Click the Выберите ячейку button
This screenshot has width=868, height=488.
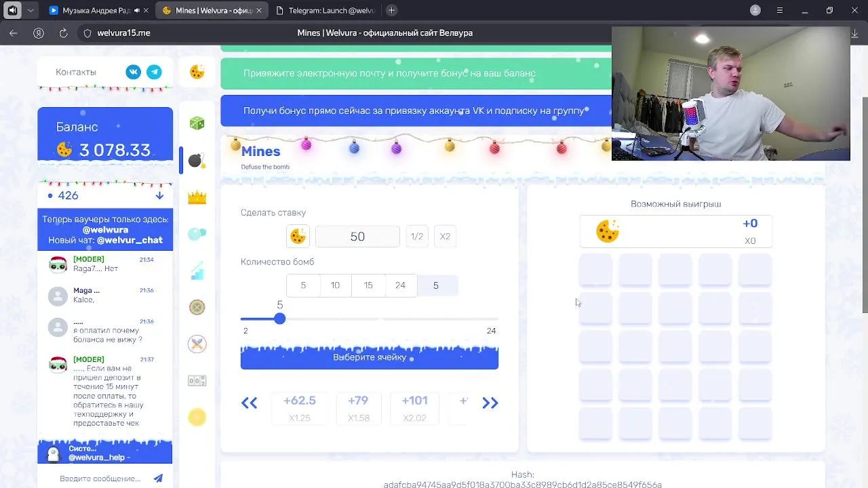point(370,357)
